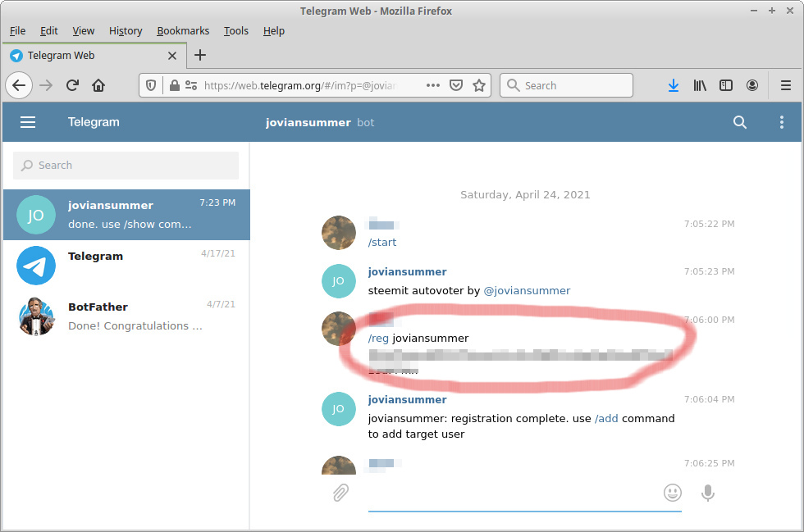804x532 pixels.
Task: Click the Firefox forward arrow
Action: [x=46, y=85]
